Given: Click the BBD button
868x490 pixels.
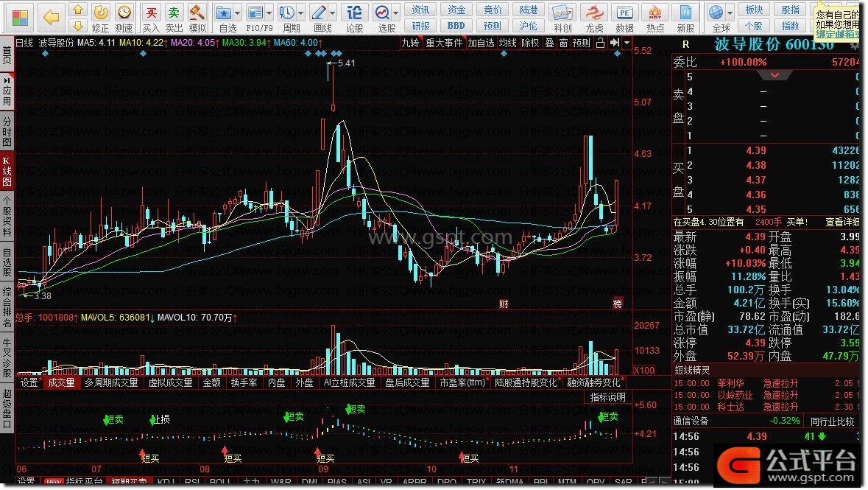Looking at the screenshot, I should coord(456,26).
